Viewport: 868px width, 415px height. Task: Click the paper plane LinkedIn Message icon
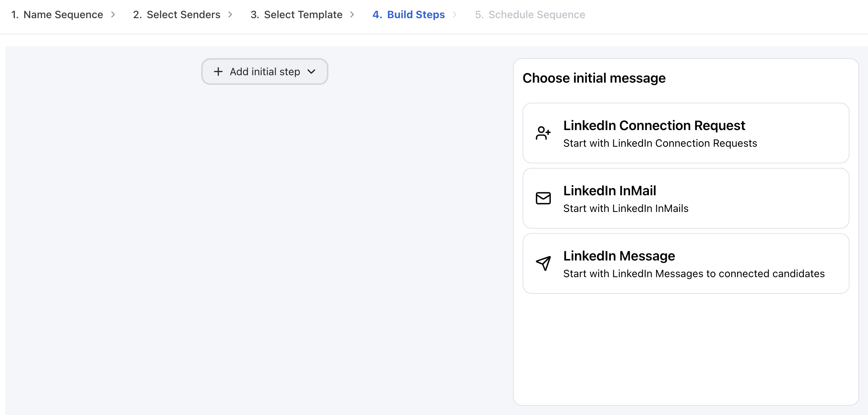tap(543, 263)
